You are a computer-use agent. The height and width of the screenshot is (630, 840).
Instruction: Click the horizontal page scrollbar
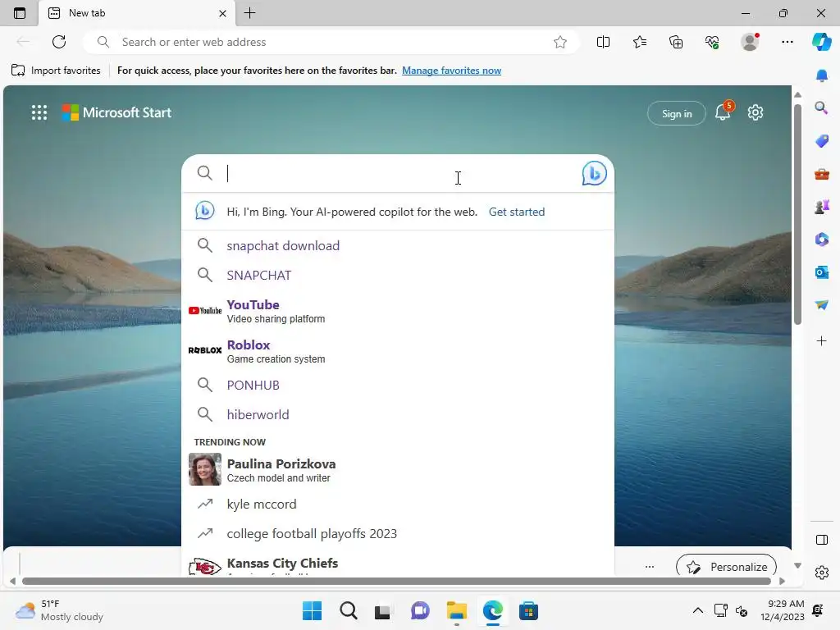coord(396,582)
